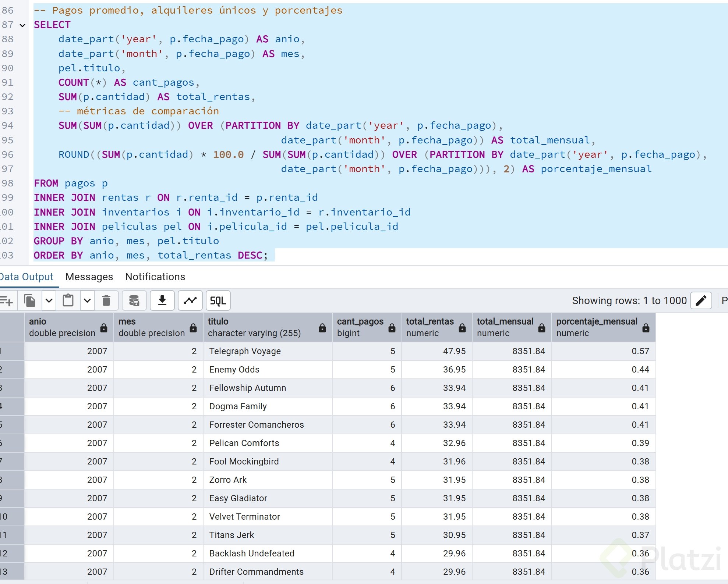Click the Copy rows icon
This screenshot has height=584, width=728.
click(30, 301)
